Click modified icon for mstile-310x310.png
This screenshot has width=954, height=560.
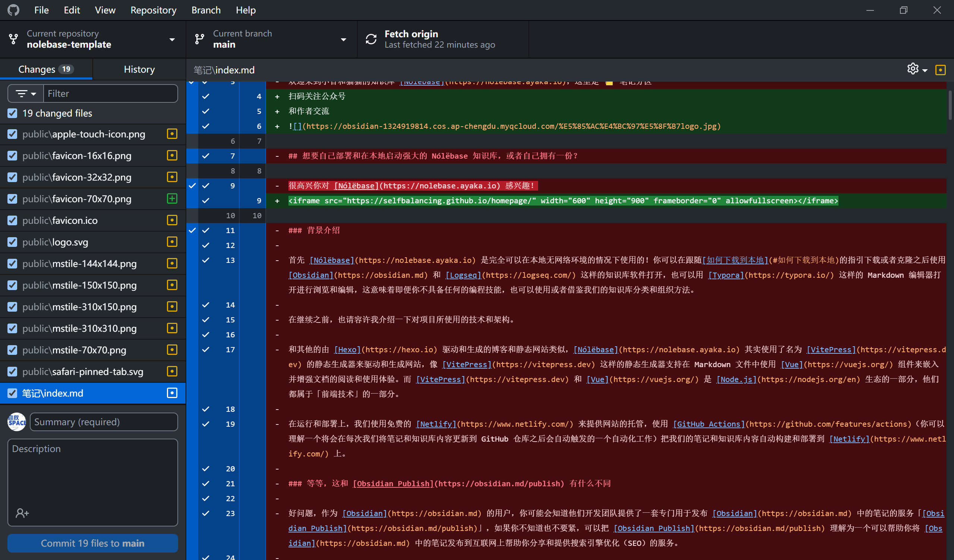pyautogui.click(x=172, y=328)
